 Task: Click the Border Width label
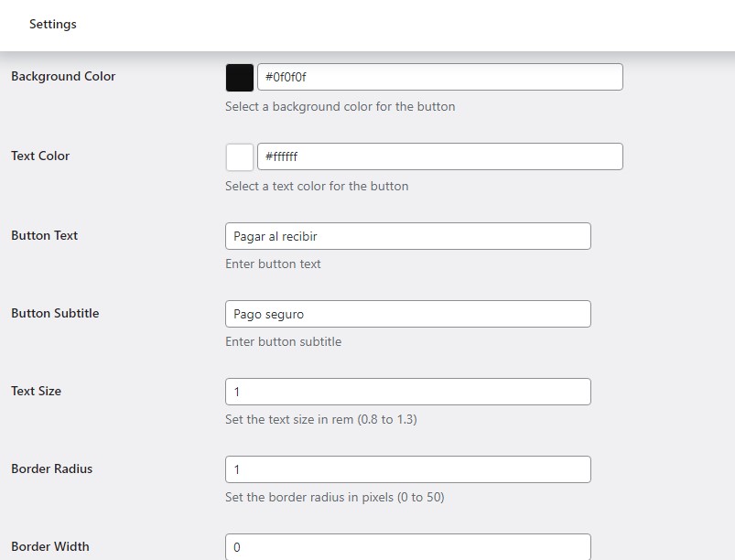[x=50, y=547]
